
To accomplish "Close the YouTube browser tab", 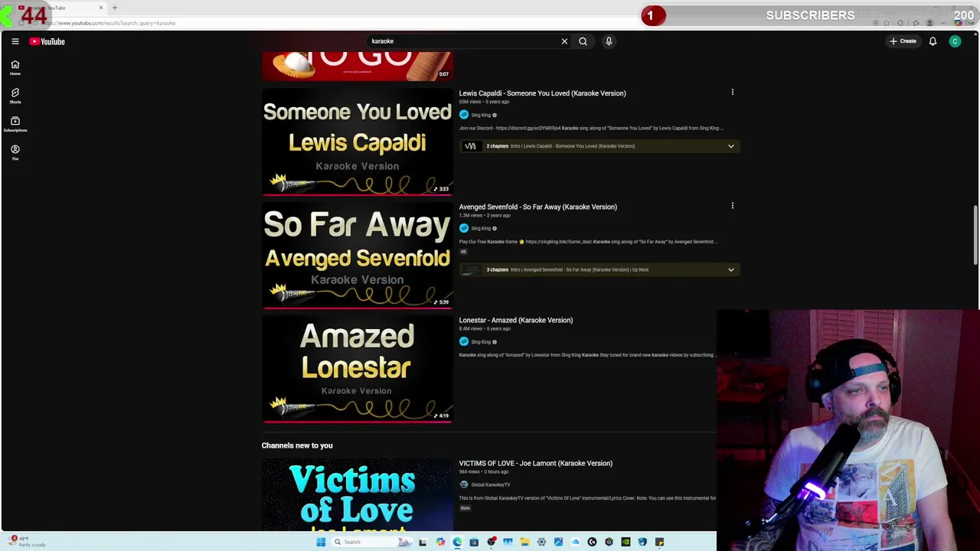I will (x=100, y=8).
